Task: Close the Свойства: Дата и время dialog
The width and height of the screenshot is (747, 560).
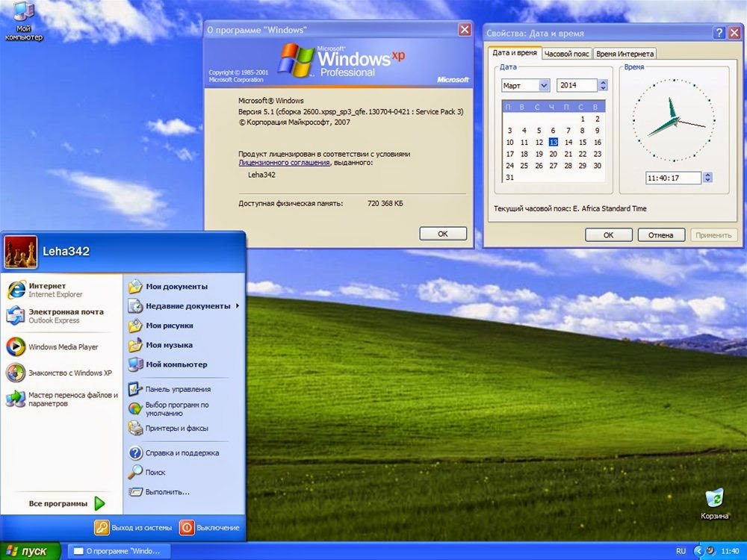Action: pyautogui.click(x=734, y=33)
